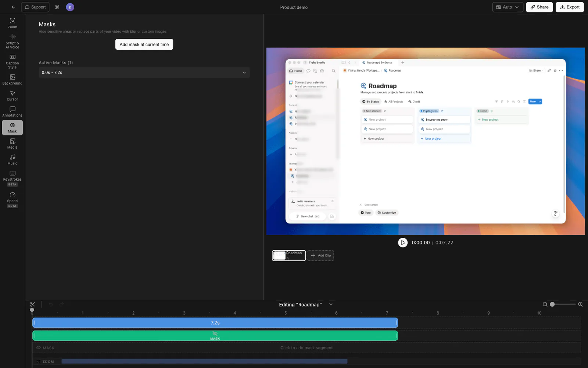Viewport: 588px width, 368px height.
Task: Open the Speed beta panel
Action: pyautogui.click(x=12, y=199)
